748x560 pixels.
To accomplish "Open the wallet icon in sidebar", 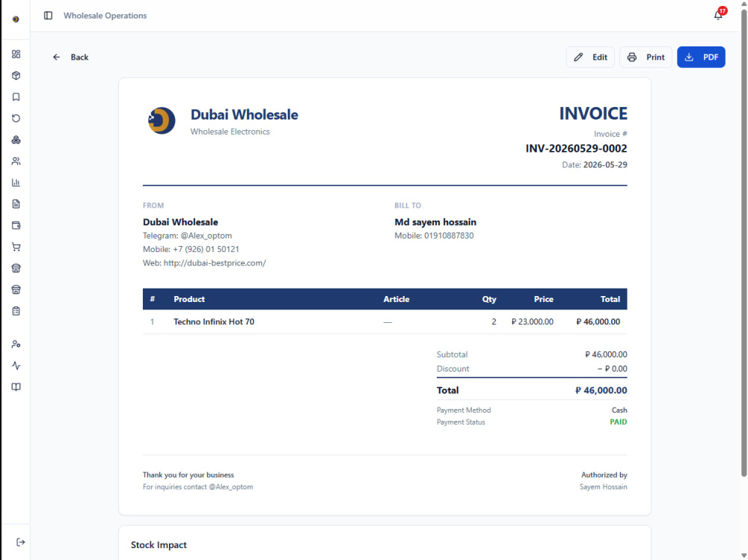I will click(x=16, y=225).
